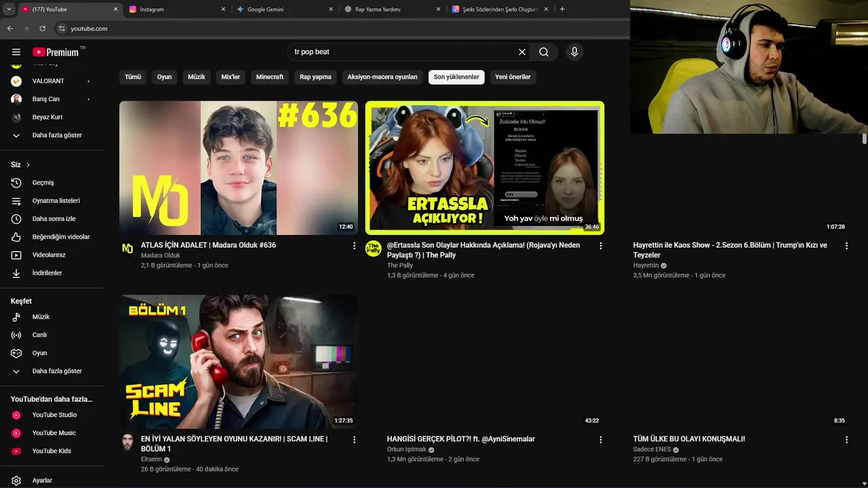
Task: Go back with the browser back arrow
Action: coord(9,28)
